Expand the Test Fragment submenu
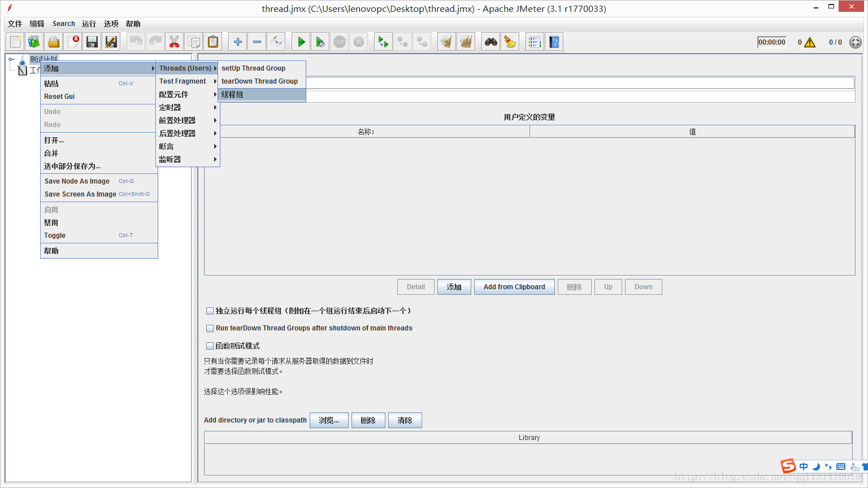 pos(188,81)
